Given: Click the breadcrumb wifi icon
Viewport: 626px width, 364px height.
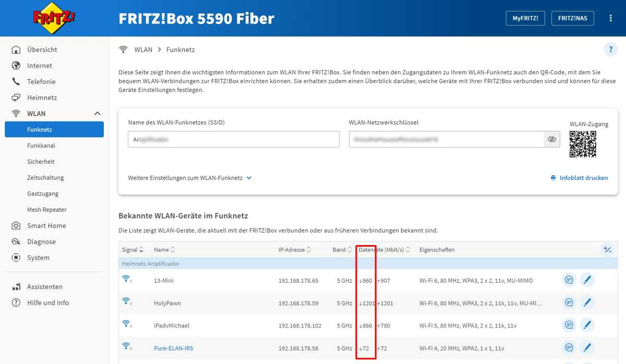Looking at the screenshot, I should coord(123,50).
